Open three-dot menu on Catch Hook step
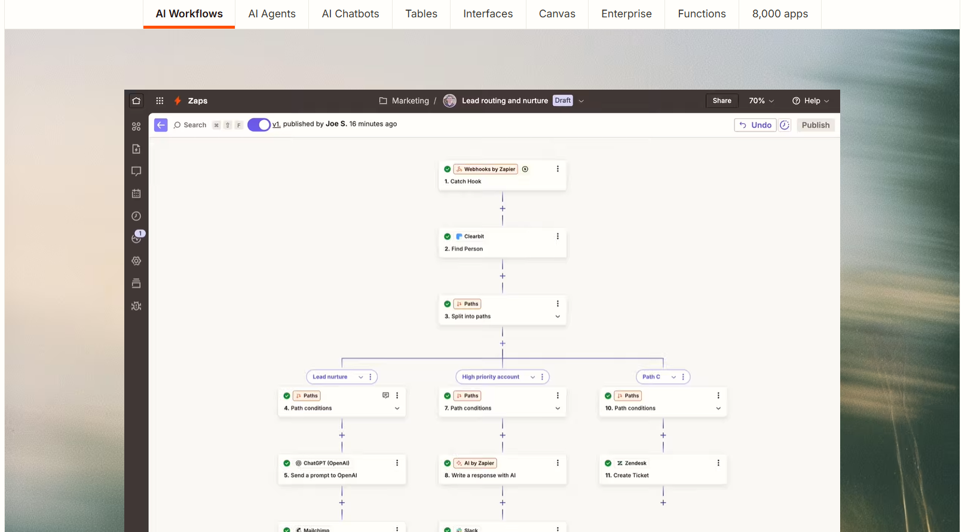Image resolution: width=980 pixels, height=532 pixels. coord(558,169)
